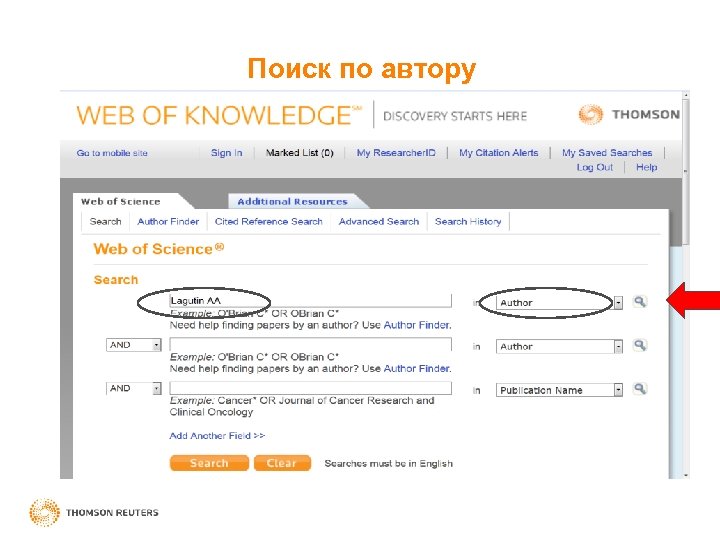Click Add Another Field link
Image resolution: width=720 pixels, height=540 pixels.
(x=217, y=435)
